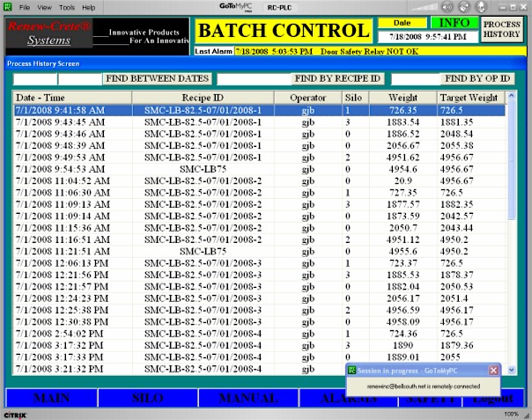Click the FIND BY OP ID button
This screenshot has height=420, width=532.
click(x=477, y=78)
